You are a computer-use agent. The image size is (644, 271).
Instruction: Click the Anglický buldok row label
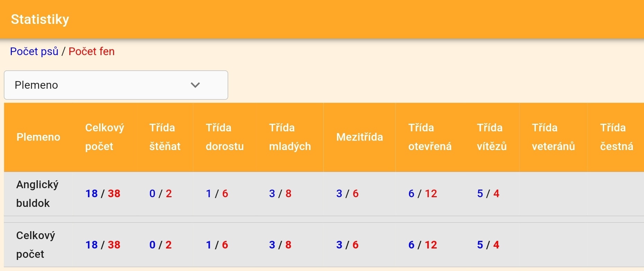click(37, 194)
